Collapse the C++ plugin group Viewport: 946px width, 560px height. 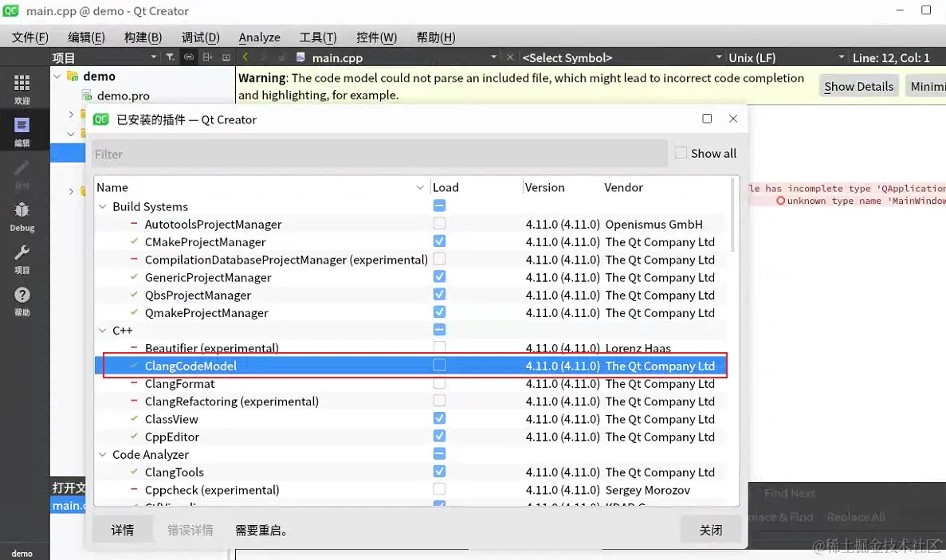pyautogui.click(x=103, y=331)
